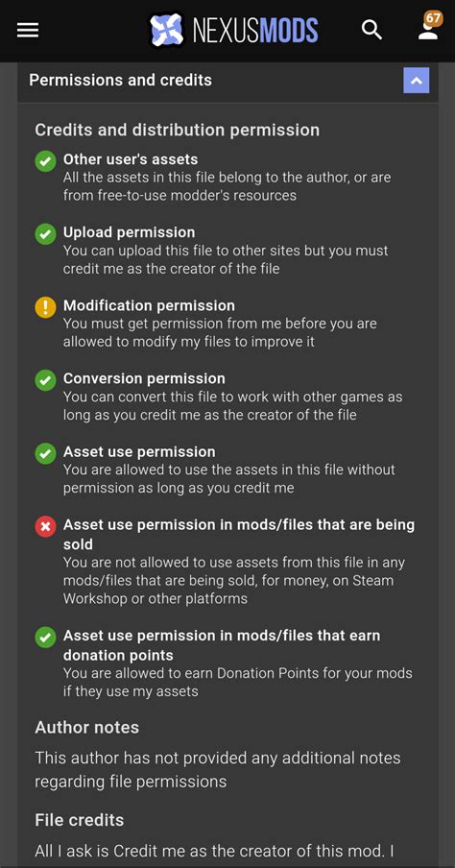Click yellow warning icon for Modification permission
Viewport: 455px width, 868px height.
coord(45,308)
